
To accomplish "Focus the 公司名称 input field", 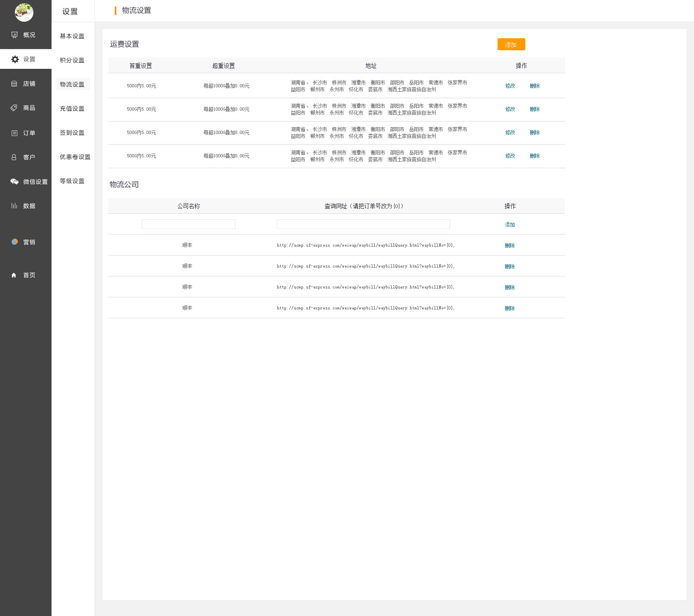I will point(188,224).
